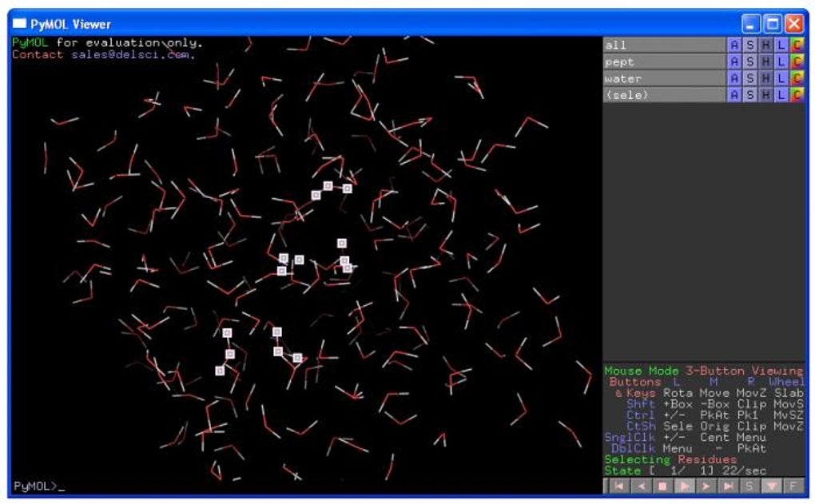Open the Color menu for the all object

coord(797,46)
